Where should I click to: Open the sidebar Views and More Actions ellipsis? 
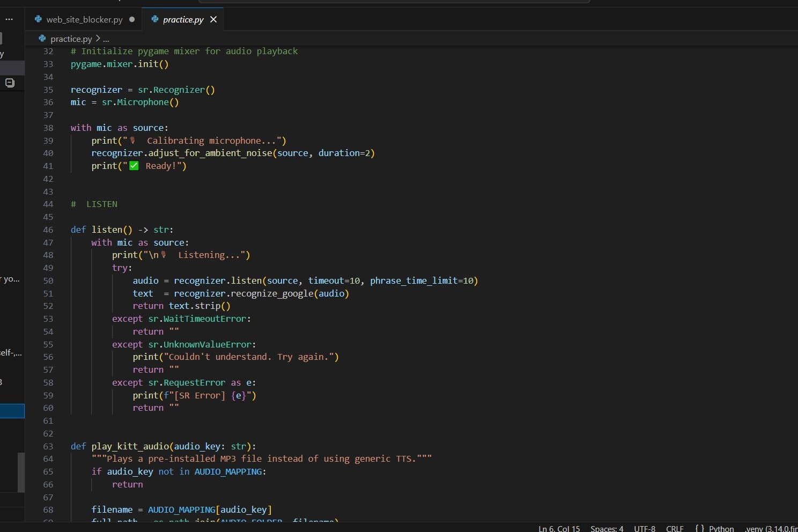pyautogui.click(x=9, y=19)
